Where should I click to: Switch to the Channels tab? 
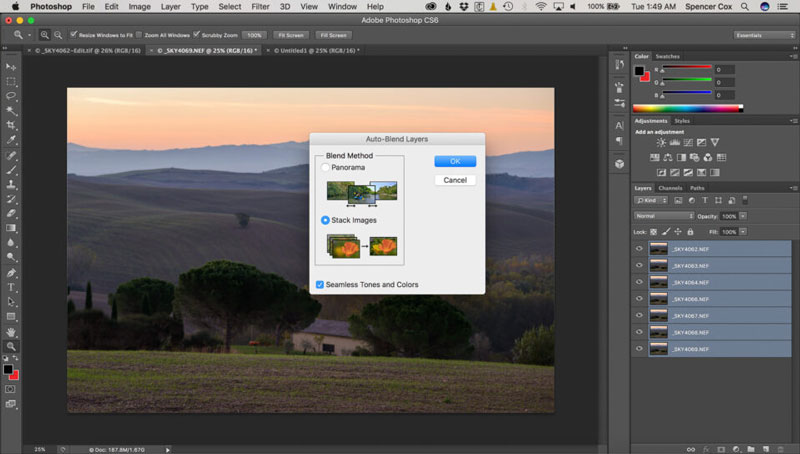(x=670, y=188)
